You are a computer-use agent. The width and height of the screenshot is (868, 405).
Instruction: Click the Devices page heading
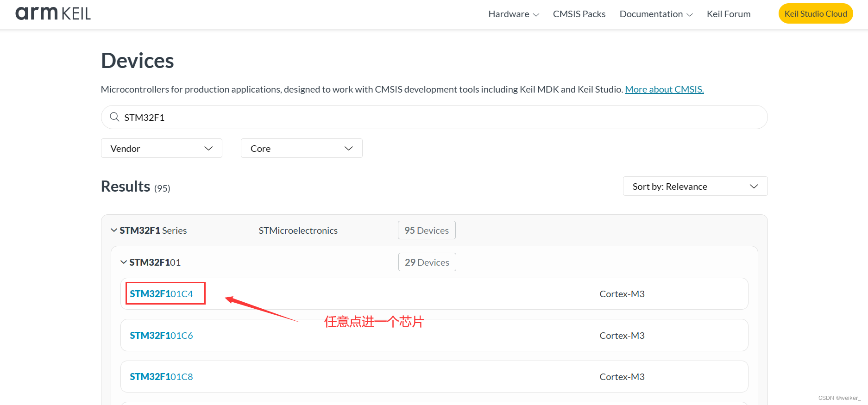(137, 61)
